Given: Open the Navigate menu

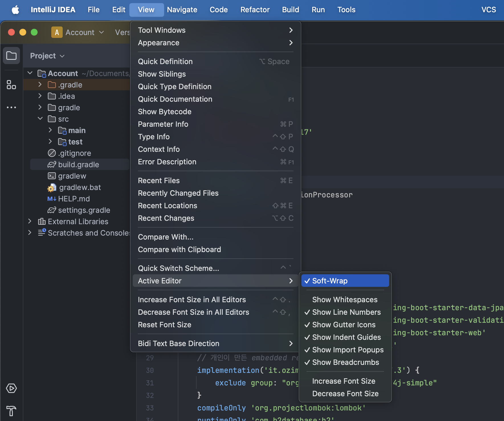Looking at the screenshot, I should click(x=182, y=10).
